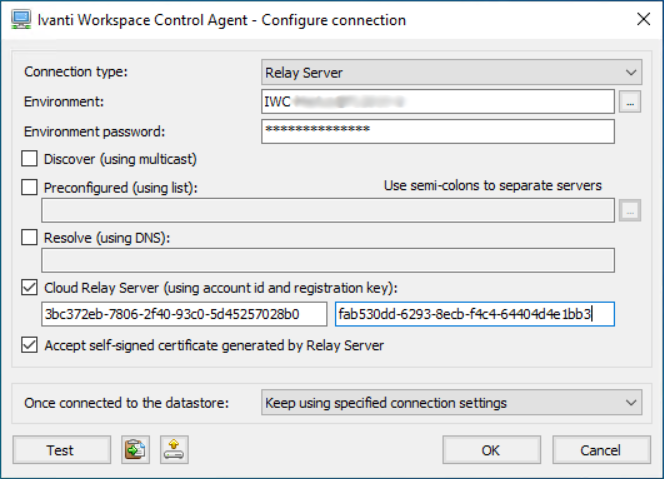The image size is (664, 479).
Task: Confirm settings with the OK button
Action: click(491, 450)
